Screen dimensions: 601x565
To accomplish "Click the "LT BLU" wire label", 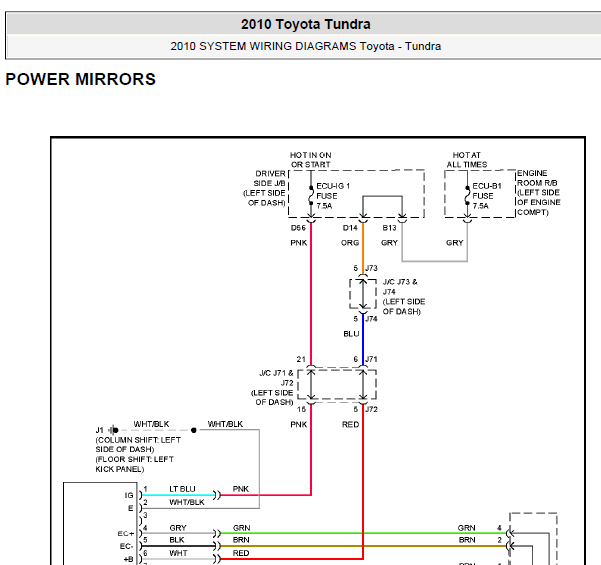I will click(182, 489).
